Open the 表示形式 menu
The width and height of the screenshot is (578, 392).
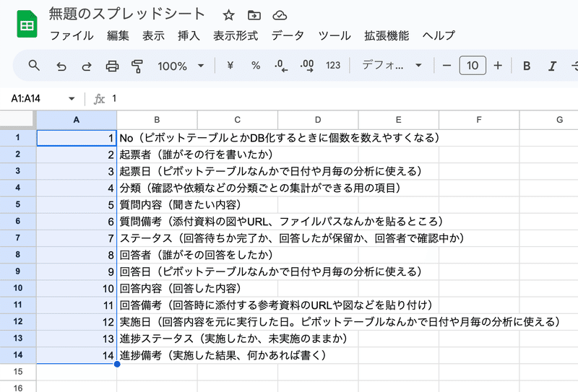pos(236,36)
